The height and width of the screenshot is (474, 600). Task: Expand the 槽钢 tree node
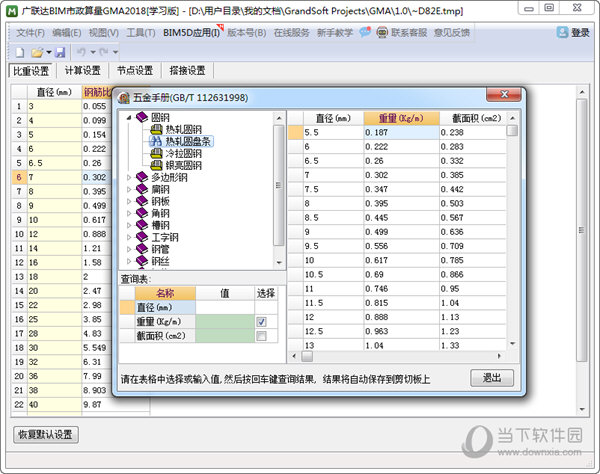coord(129,225)
